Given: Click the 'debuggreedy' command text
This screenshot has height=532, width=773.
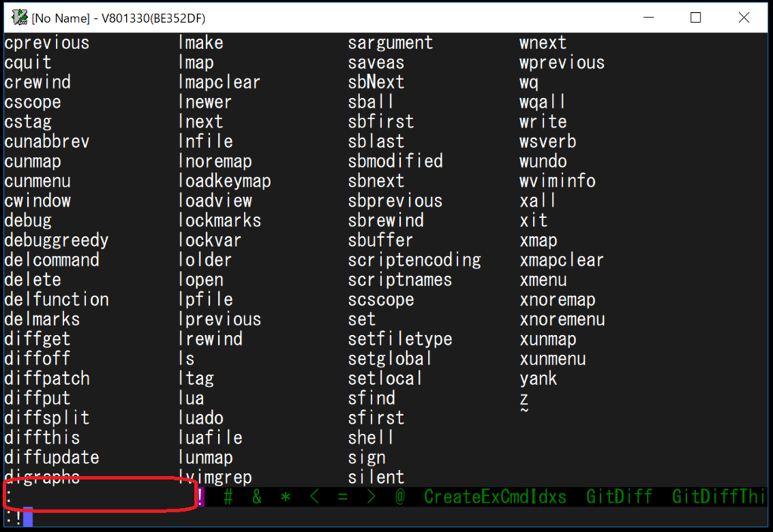Looking at the screenshot, I should tap(56, 240).
